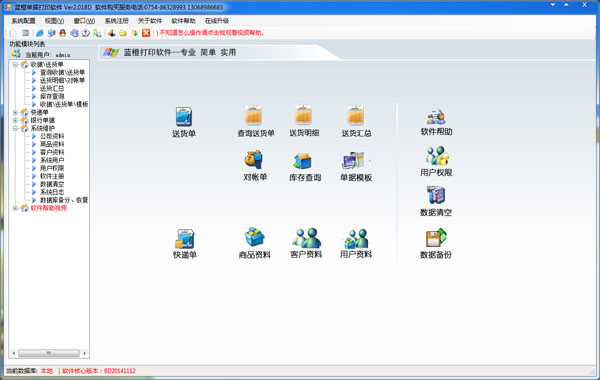600x380 pixels.
Task: Open the 关于软件 menu
Action: [150, 21]
